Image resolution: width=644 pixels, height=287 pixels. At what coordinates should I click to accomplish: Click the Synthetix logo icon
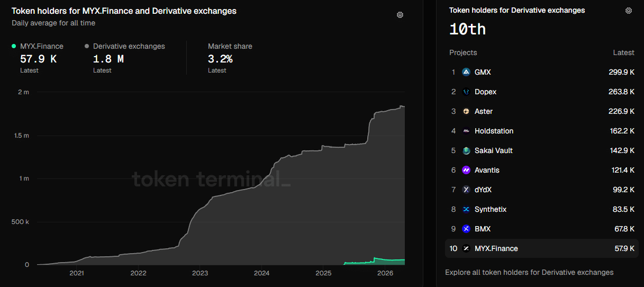point(466,209)
